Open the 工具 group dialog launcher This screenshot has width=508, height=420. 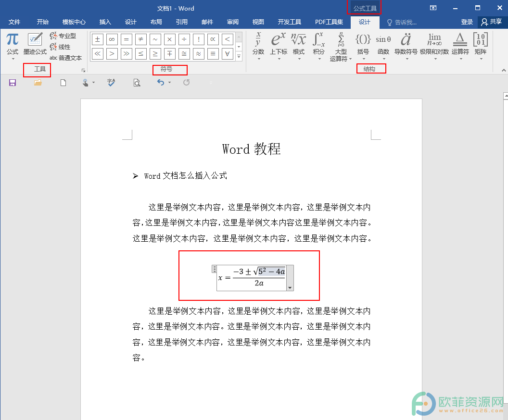click(83, 70)
